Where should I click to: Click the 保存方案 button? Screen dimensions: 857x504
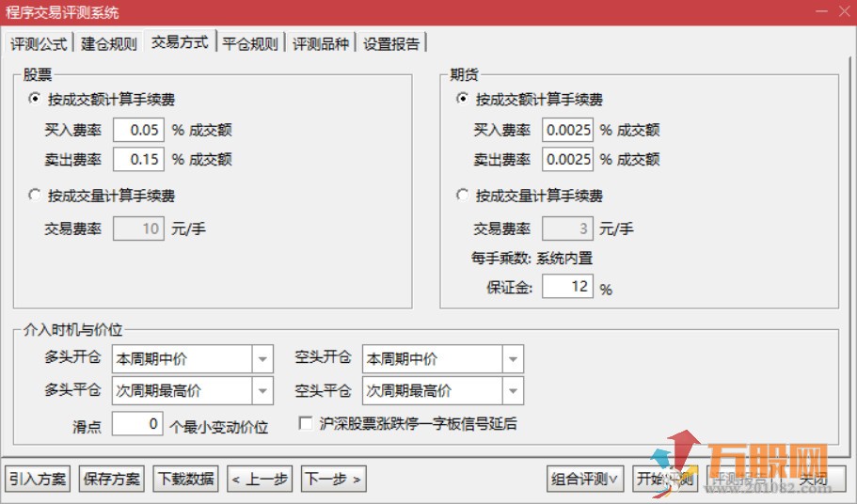tap(112, 479)
